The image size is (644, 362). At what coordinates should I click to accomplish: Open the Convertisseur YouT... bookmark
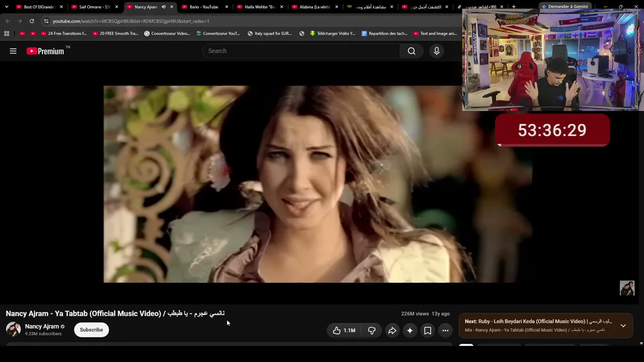coord(218,34)
